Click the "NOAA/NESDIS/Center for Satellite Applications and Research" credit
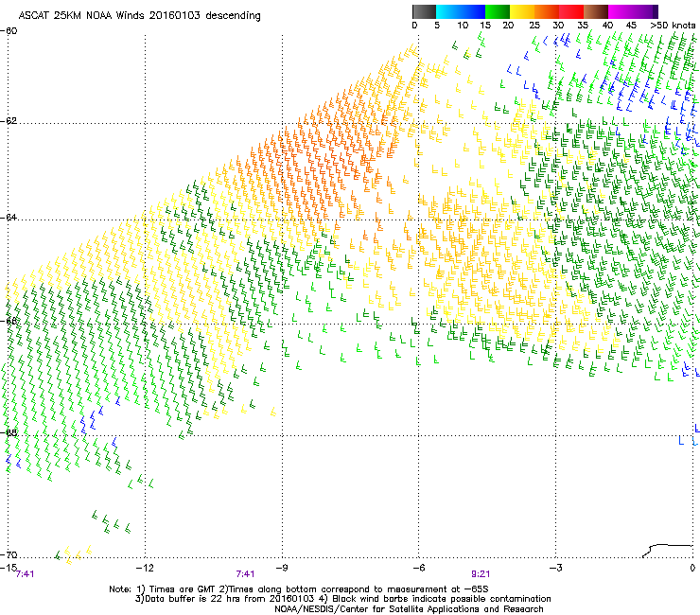The width and height of the screenshot is (700, 615). click(x=409, y=609)
